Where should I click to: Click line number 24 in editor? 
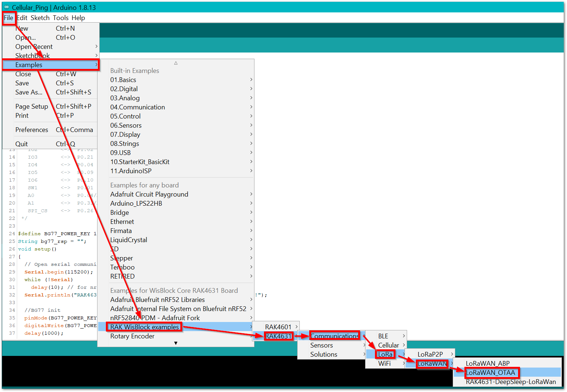tap(12, 234)
